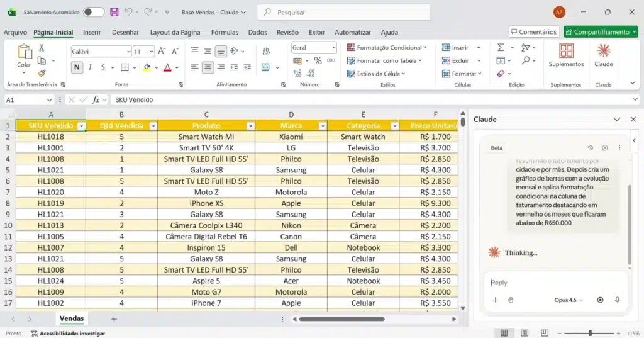Click the Cut scissors icon
644x338 pixels.
click(42, 48)
